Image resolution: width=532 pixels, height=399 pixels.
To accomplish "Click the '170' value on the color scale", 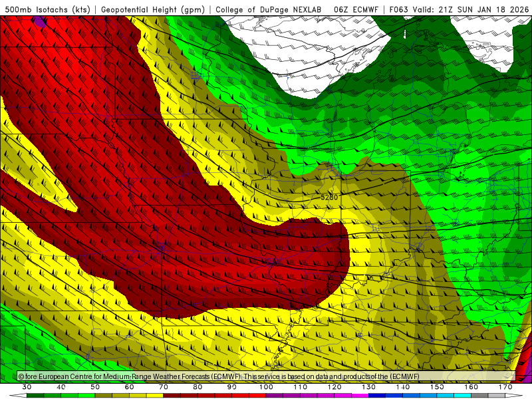I will point(505,387).
